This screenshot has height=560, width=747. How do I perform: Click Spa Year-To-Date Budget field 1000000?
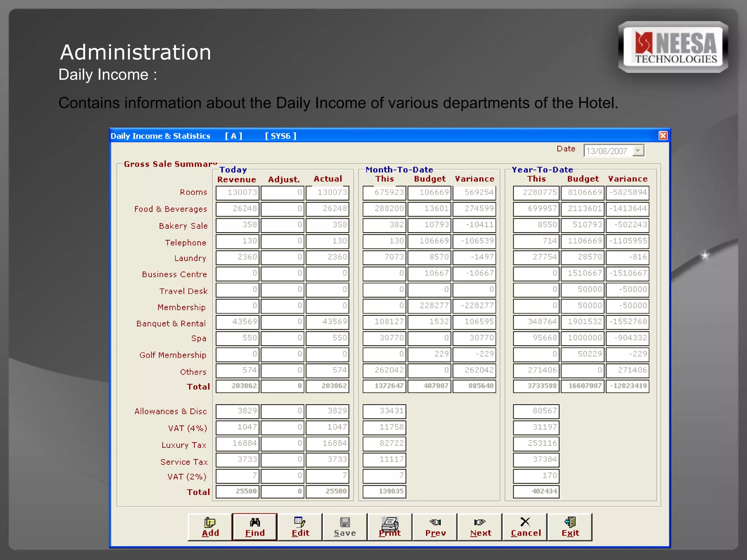[582, 338]
